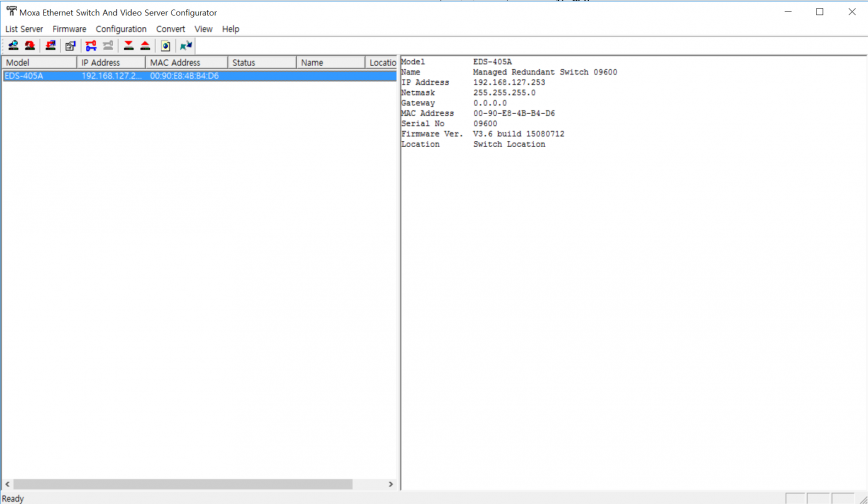Open the Configuration menu
The width and height of the screenshot is (868, 504).
[x=121, y=29]
